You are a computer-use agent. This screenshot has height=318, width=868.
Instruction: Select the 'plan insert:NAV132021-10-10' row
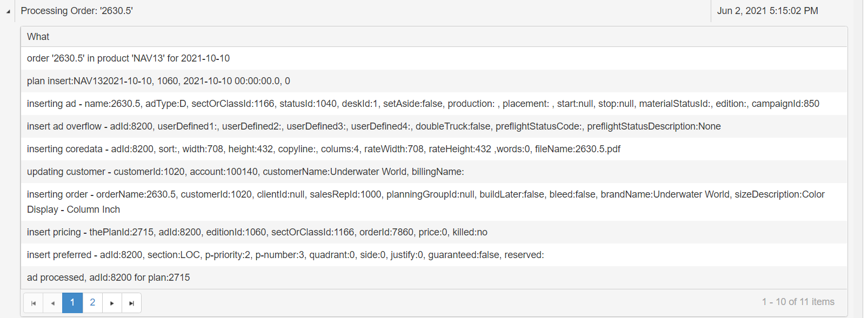coord(158,81)
